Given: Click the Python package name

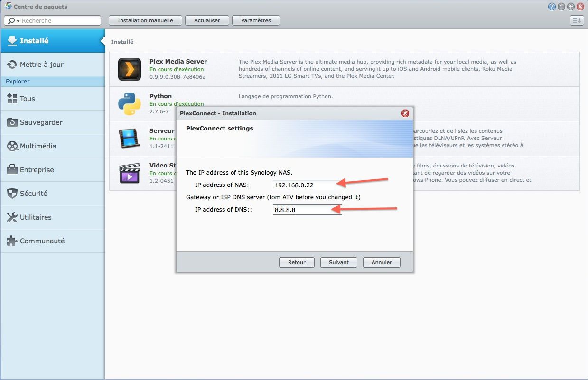Looking at the screenshot, I should [160, 96].
